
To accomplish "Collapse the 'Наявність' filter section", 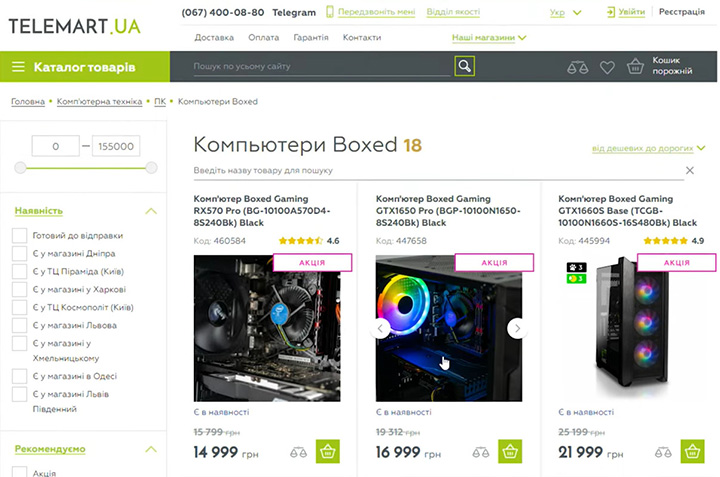I will click(x=151, y=211).
